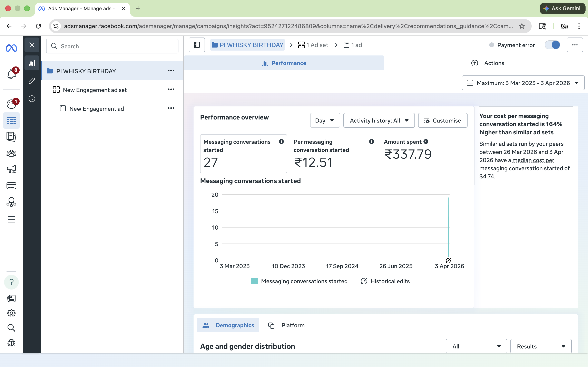Open the Day granularity dropdown

pos(325,120)
